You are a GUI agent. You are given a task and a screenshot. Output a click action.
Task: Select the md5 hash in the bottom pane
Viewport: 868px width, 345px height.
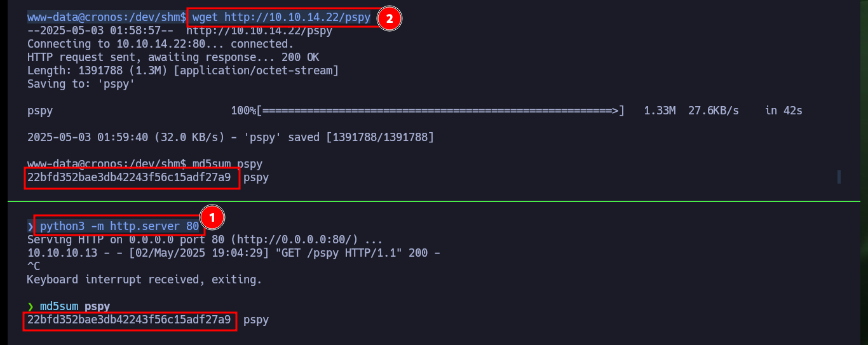tap(129, 320)
